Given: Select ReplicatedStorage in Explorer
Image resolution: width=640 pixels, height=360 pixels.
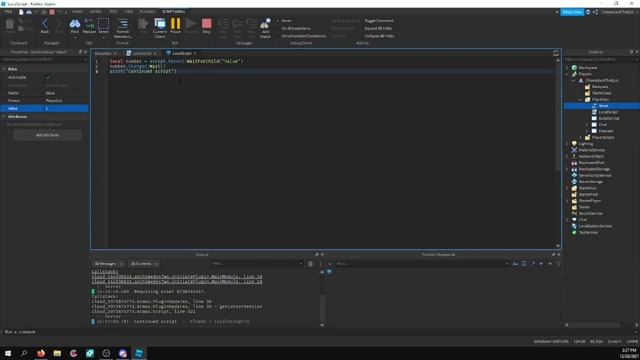Looking at the screenshot, I should coord(594,169).
